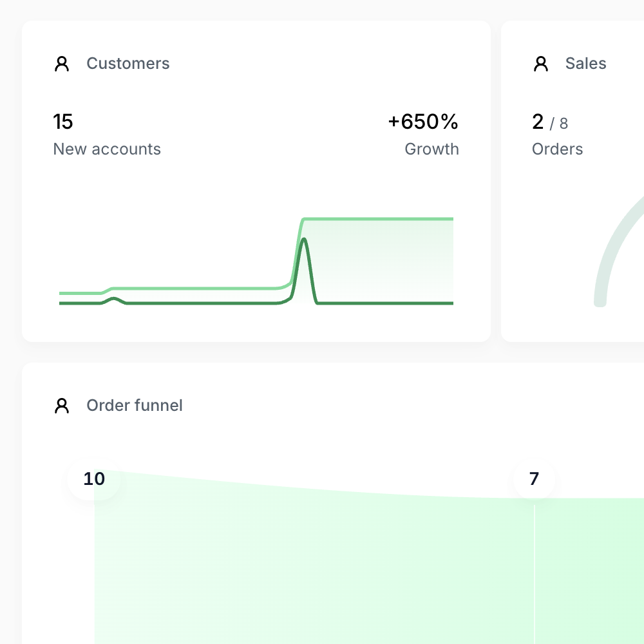The image size is (644, 644).
Task: Select the Customers card title
Action: point(128,64)
